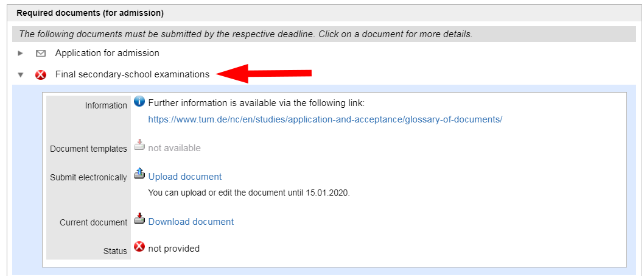Select Application for admission document entry
The image size is (644, 276).
pos(107,53)
